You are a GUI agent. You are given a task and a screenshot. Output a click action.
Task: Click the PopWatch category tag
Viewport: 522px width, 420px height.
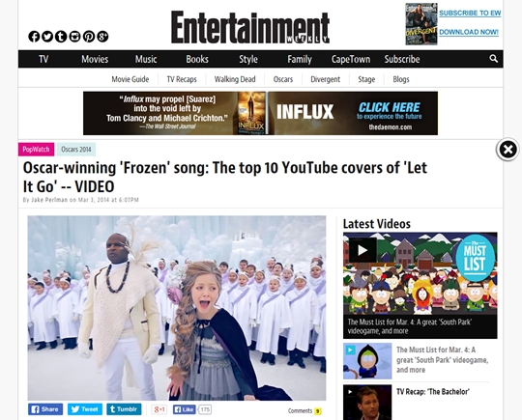[x=36, y=150]
